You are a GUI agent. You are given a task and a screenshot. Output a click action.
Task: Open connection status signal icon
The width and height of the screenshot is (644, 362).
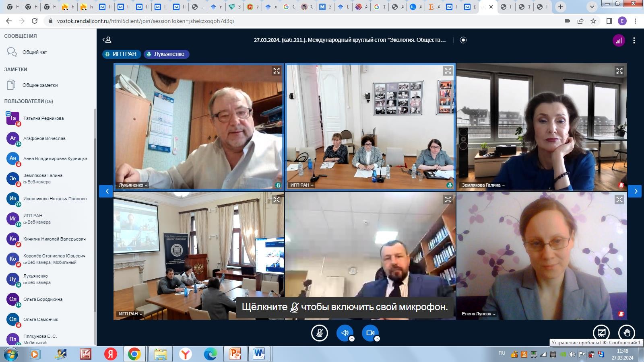pos(619,40)
